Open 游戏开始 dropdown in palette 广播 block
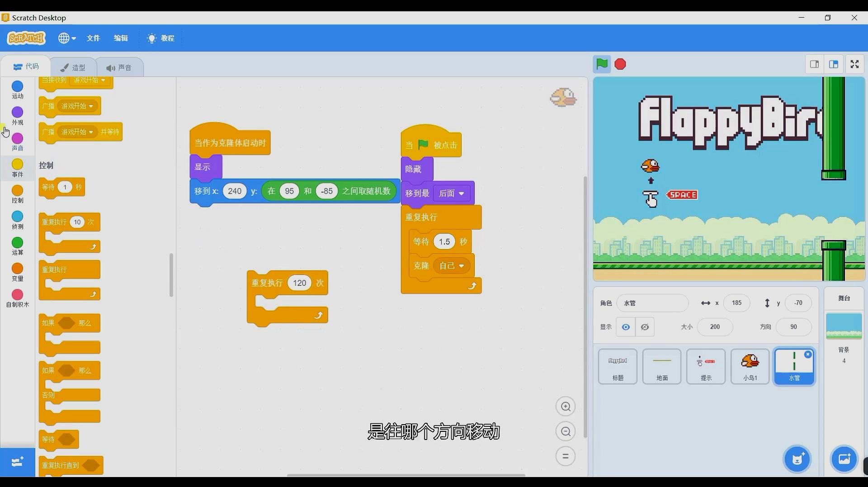The width and height of the screenshot is (868, 487). click(77, 106)
